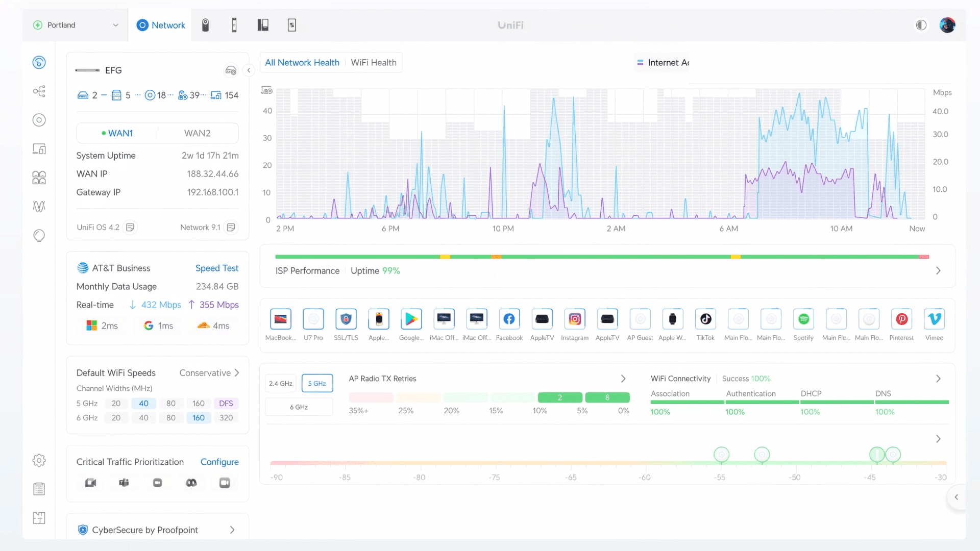
Task: Enable DFS for 5 GHz channels
Action: [x=226, y=404]
